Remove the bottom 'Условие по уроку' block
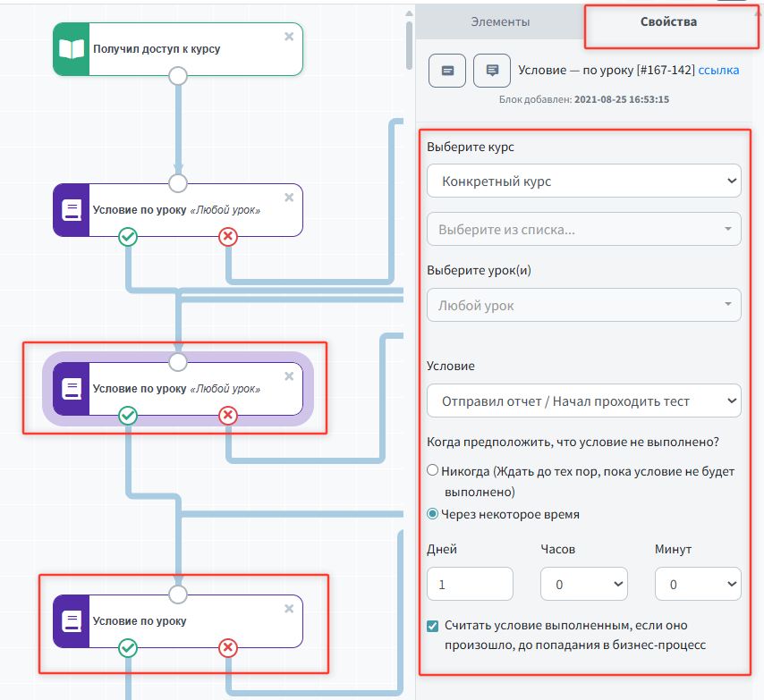 [288, 608]
